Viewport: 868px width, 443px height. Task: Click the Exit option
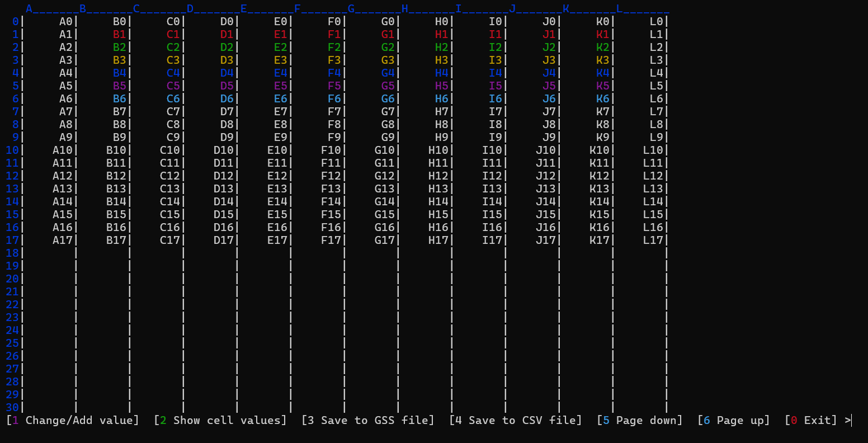tap(811, 420)
